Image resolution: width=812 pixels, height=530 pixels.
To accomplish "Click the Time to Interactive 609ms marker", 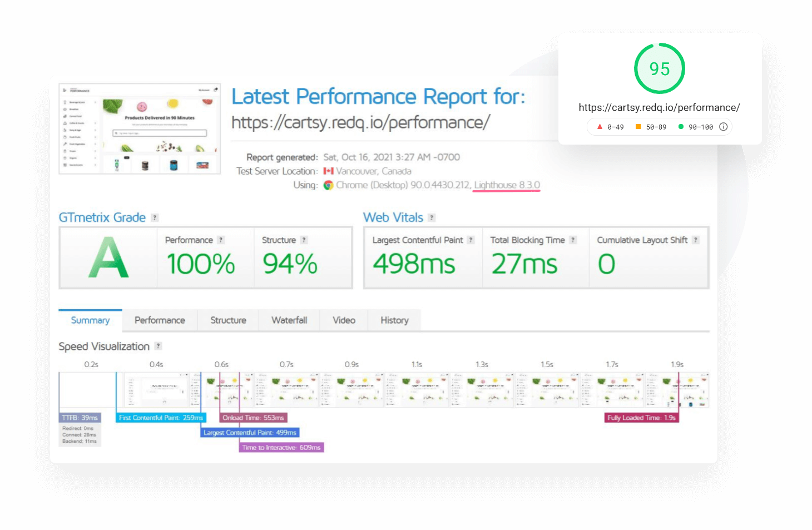I will pos(281,448).
